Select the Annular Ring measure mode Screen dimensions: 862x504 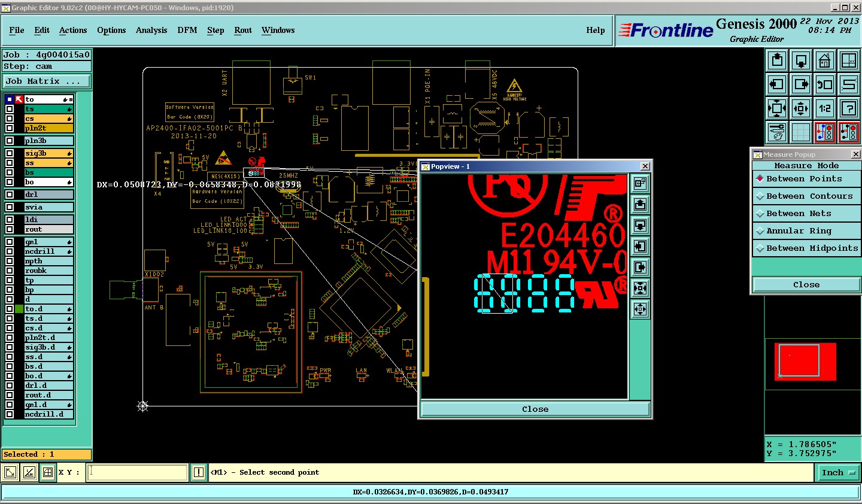(x=806, y=231)
